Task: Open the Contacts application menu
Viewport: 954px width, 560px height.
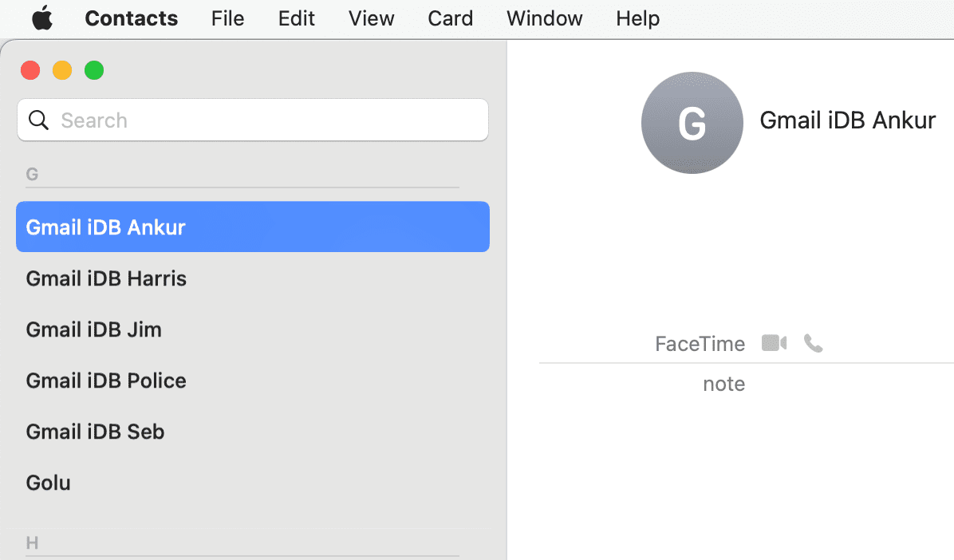Action: 132,18
